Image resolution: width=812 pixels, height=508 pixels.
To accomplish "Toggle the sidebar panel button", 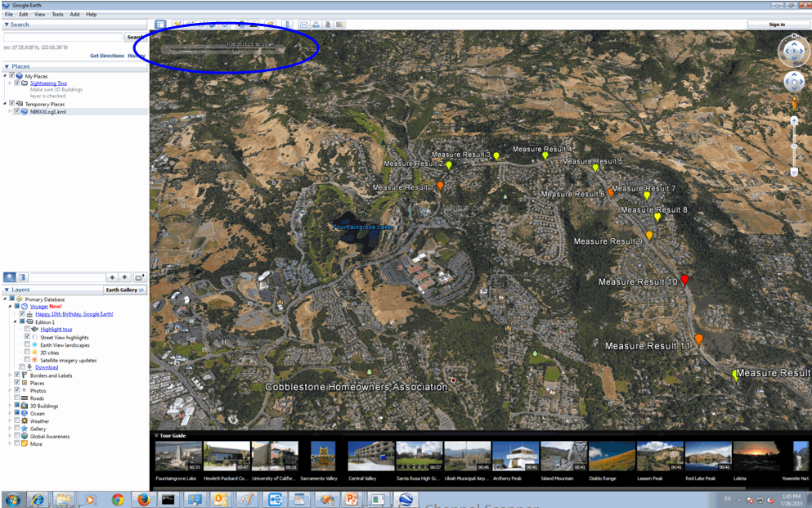I will tap(160, 25).
